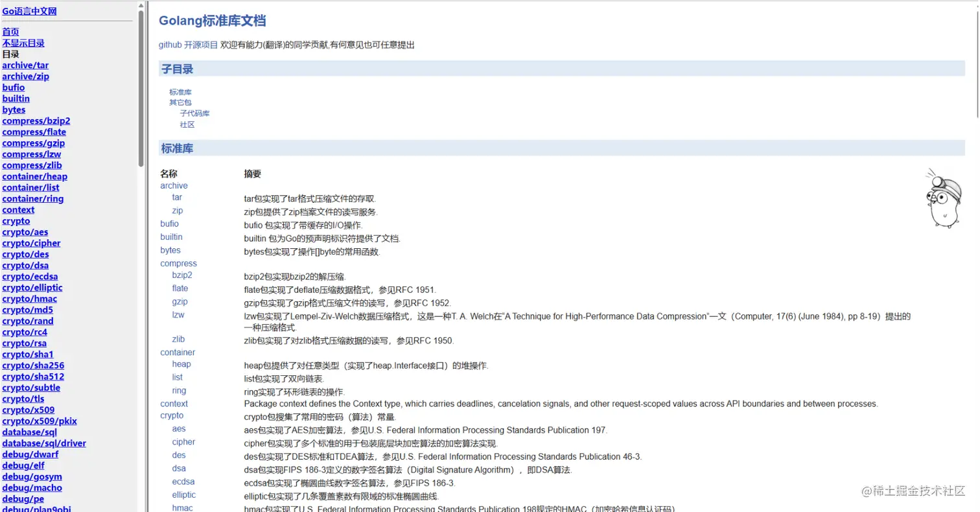Open crypto/sha256 sidebar link
The height and width of the screenshot is (512, 980).
tap(33, 366)
